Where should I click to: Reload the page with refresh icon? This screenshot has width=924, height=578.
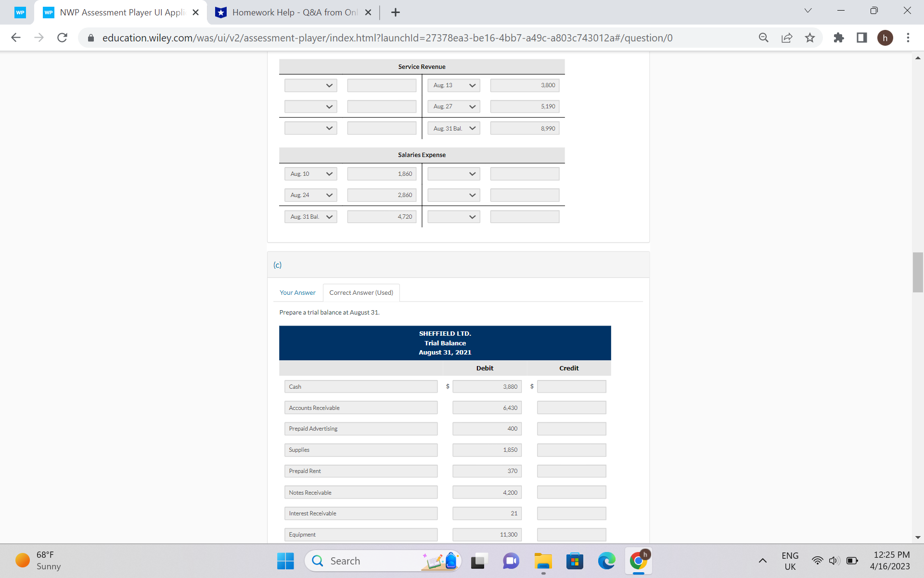pyautogui.click(x=62, y=38)
